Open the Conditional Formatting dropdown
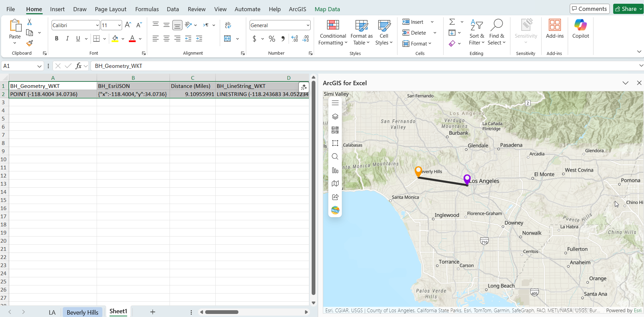This screenshot has height=317, width=644. point(333,32)
